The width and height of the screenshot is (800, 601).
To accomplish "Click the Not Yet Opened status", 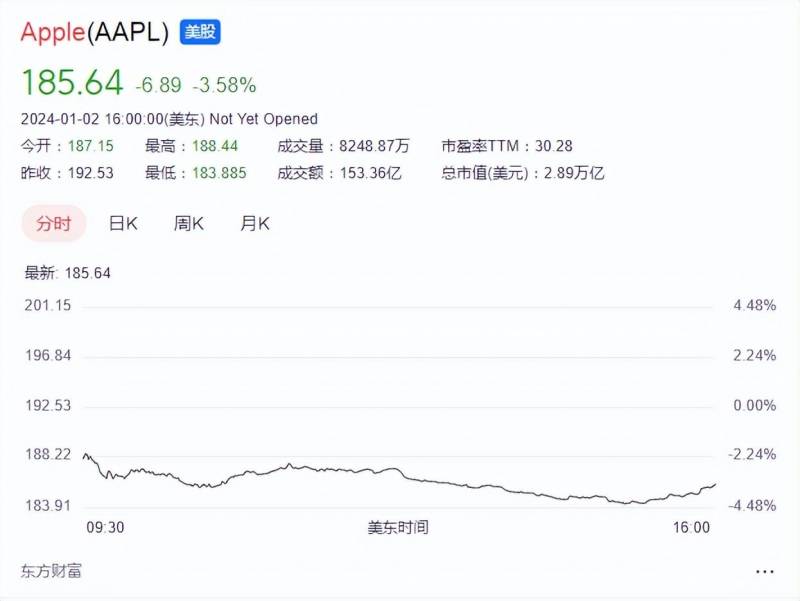I will pos(264,119).
